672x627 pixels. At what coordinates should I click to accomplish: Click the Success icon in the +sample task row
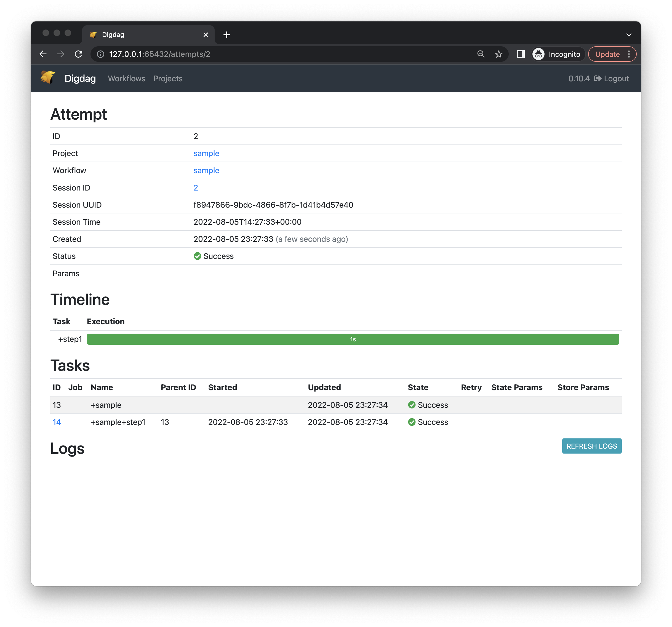pos(412,405)
